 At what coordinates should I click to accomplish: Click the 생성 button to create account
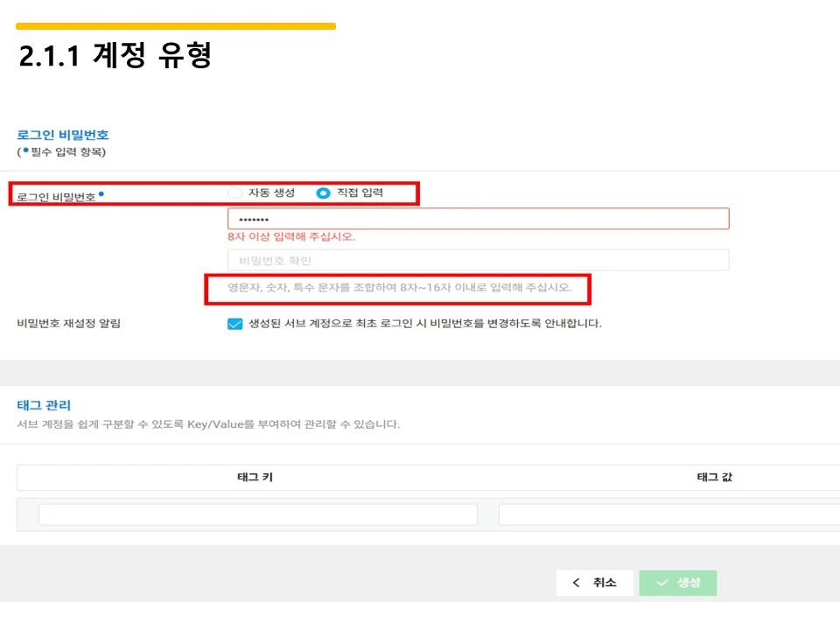point(678,583)
